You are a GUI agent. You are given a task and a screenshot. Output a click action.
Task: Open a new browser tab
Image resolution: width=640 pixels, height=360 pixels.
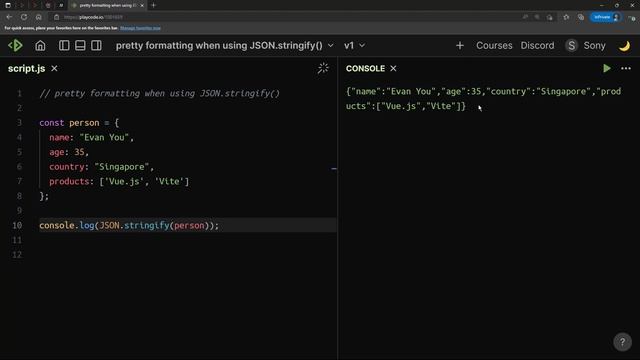click(153, 5)
